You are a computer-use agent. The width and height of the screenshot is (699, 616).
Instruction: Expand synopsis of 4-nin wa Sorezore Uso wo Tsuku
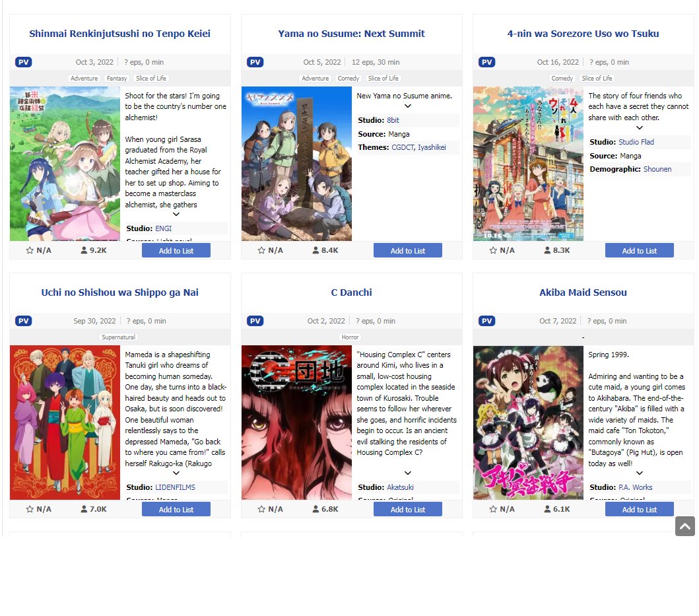point(639,128)
